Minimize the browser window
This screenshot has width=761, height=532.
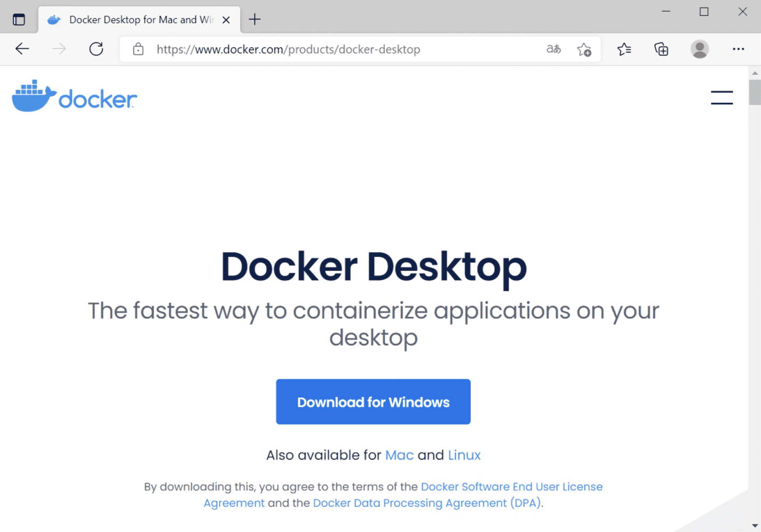(666, 12)
